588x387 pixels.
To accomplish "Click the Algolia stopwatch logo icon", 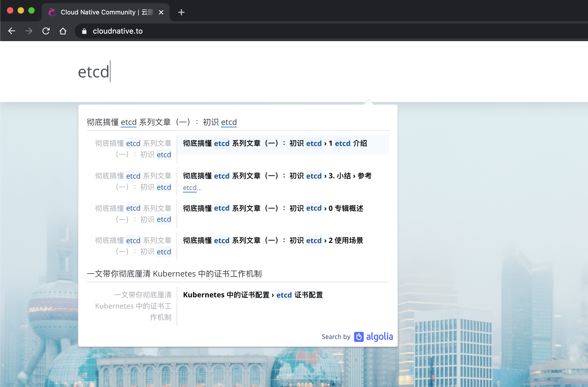I will point(359,337).
